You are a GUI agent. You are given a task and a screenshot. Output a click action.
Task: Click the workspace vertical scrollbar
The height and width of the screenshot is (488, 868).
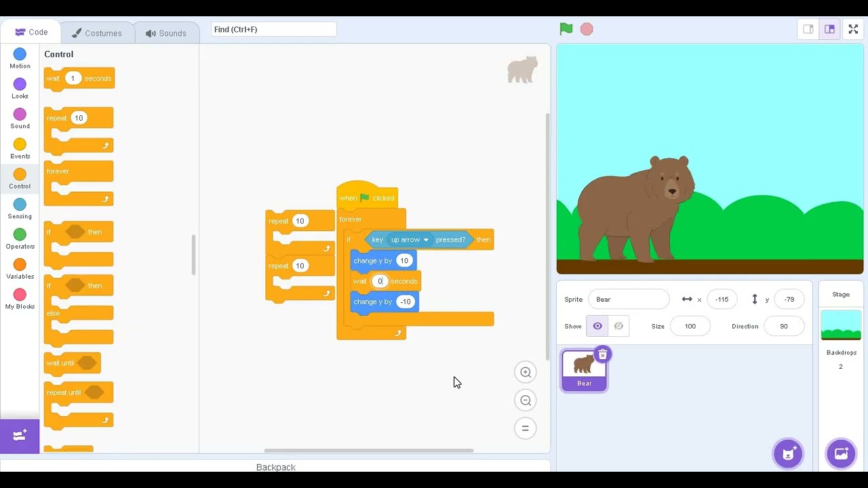(548, 237)
